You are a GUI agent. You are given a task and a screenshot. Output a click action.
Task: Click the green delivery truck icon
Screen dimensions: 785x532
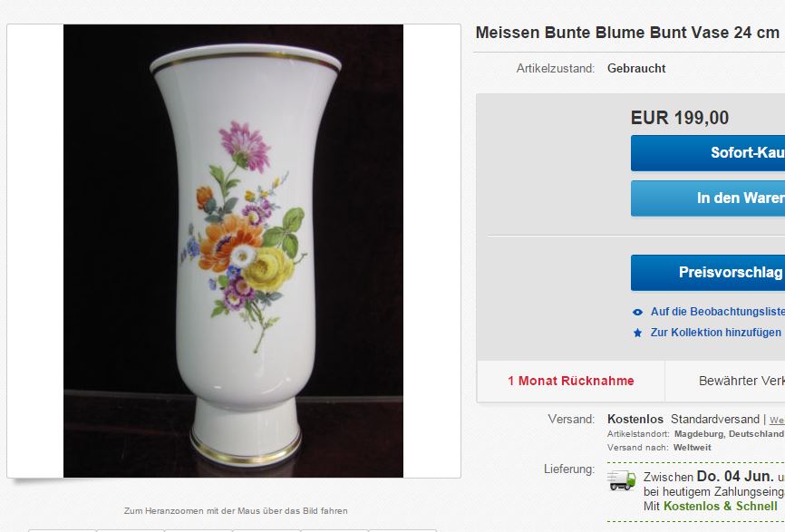(622, 480)
